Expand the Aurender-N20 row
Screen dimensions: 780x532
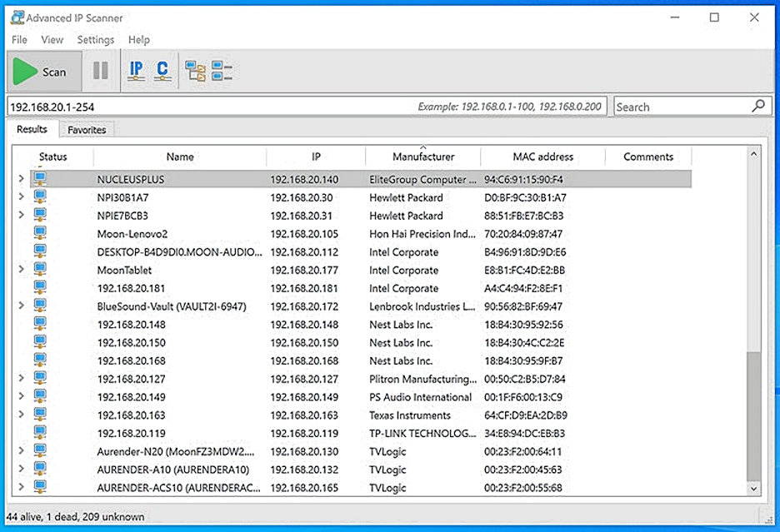[x=21, y=450]
